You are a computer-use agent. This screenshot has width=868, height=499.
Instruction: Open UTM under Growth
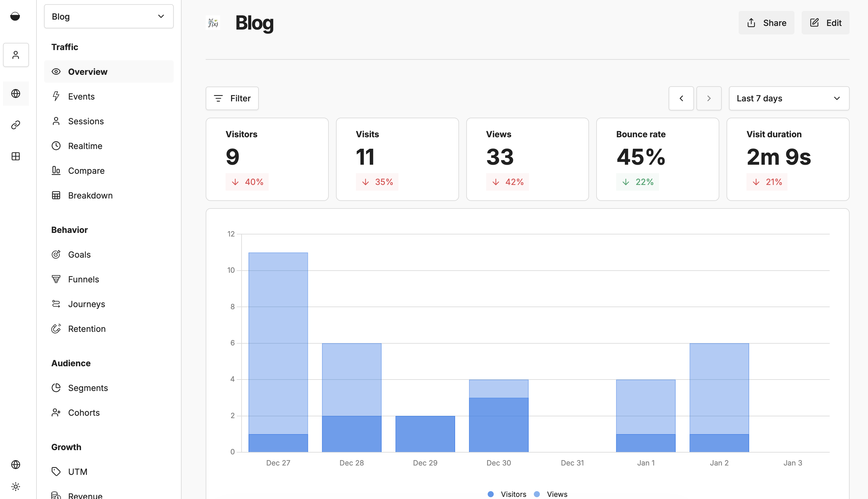click(x=78, y=472)
